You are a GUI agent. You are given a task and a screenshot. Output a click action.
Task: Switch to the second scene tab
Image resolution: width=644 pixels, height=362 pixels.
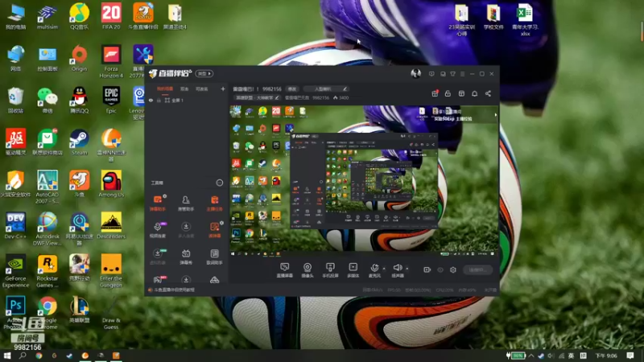184,88
